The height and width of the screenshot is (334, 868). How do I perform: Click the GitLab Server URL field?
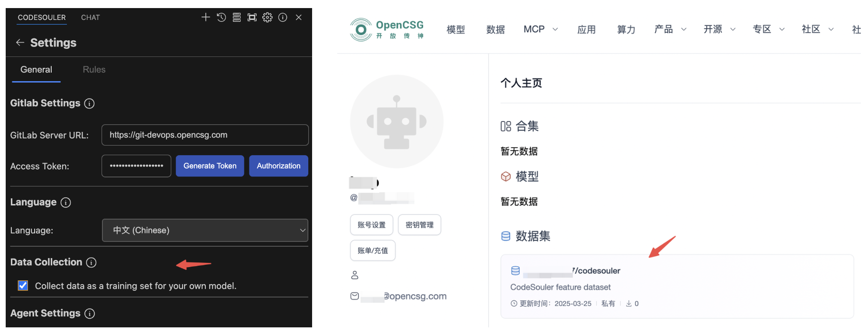click(x=205, y=135)
